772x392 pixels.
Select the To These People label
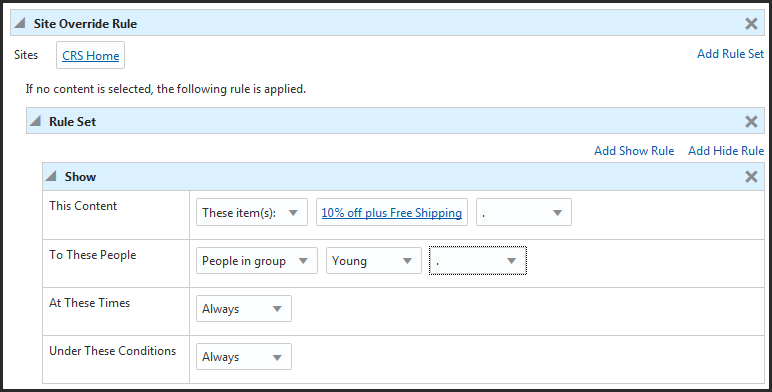click(x=93, y=255)
